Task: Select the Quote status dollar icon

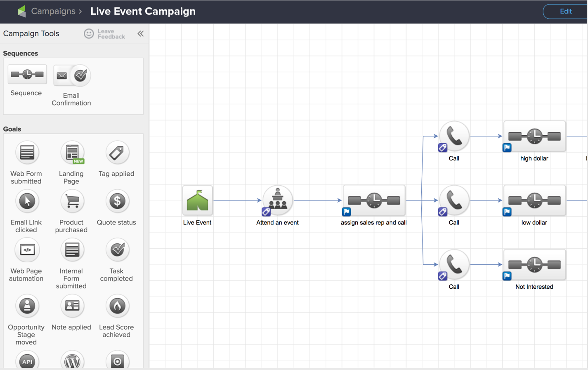Action: 117,201
